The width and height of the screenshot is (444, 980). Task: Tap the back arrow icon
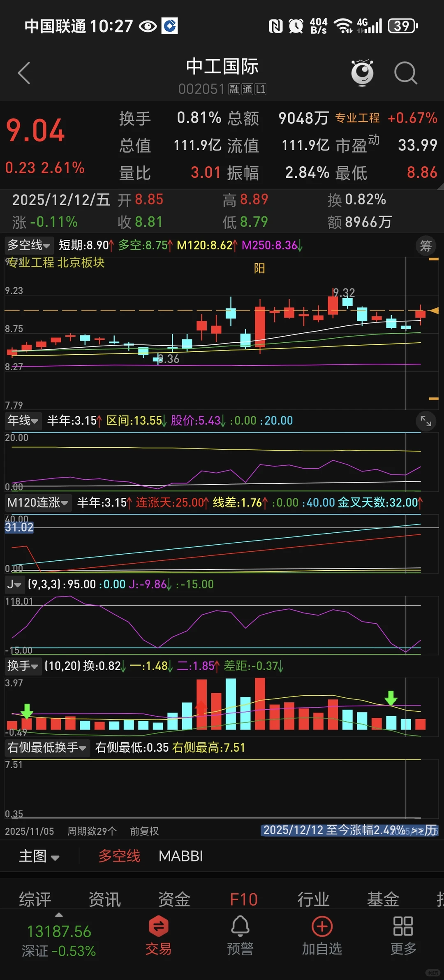pyautogui.click(x=24, y=73)
